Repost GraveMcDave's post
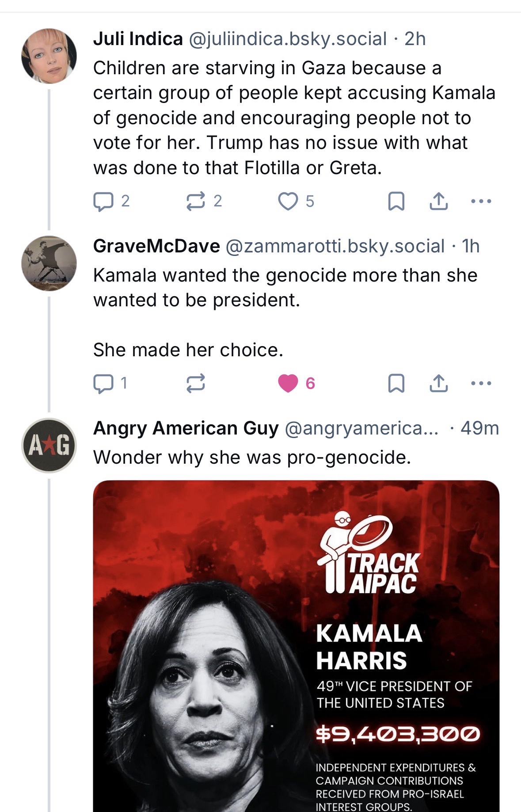The image size is (521, 812). tap(195, 383)
